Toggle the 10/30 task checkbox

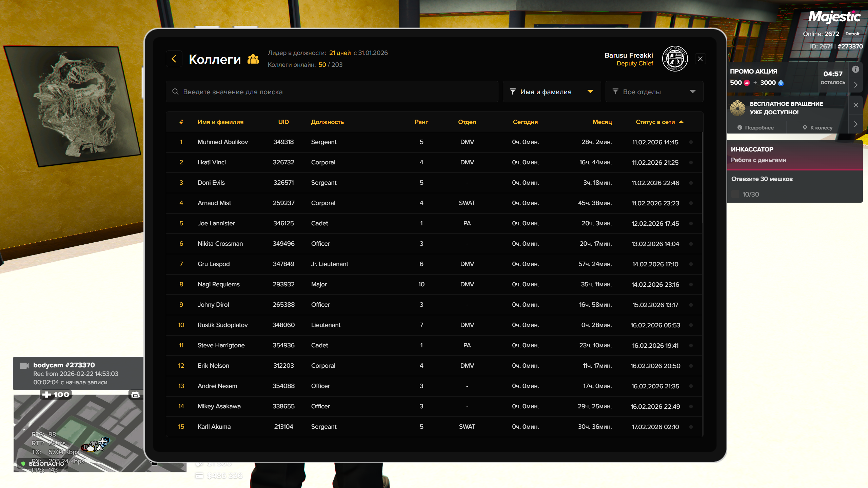735,194
